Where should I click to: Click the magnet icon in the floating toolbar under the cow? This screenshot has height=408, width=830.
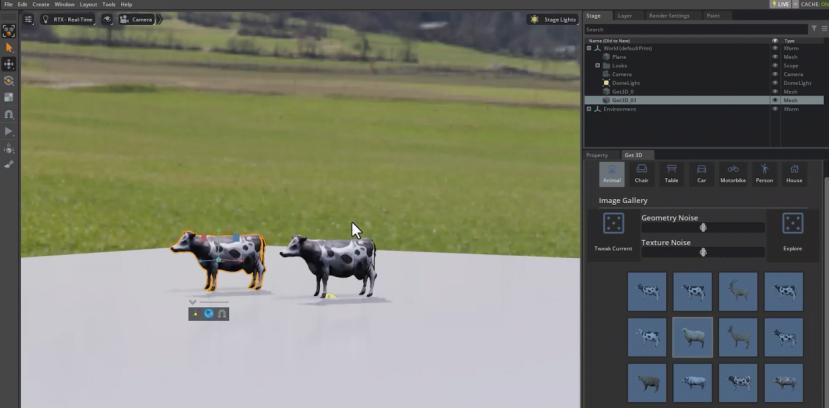[x=222, y=314]
